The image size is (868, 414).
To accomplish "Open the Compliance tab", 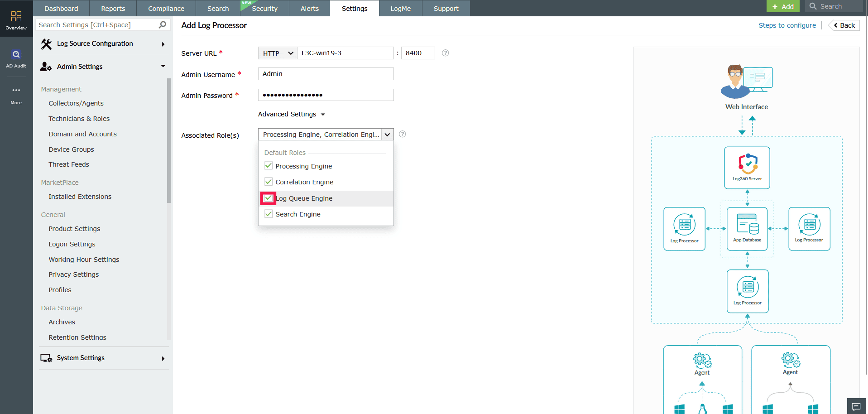I will pyautogui.click(x=166, y=9).
